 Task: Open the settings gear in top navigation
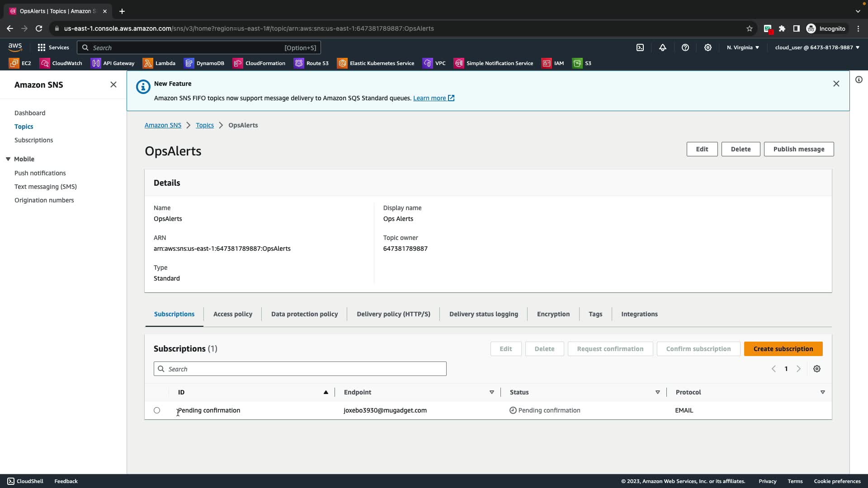(708, 47)
